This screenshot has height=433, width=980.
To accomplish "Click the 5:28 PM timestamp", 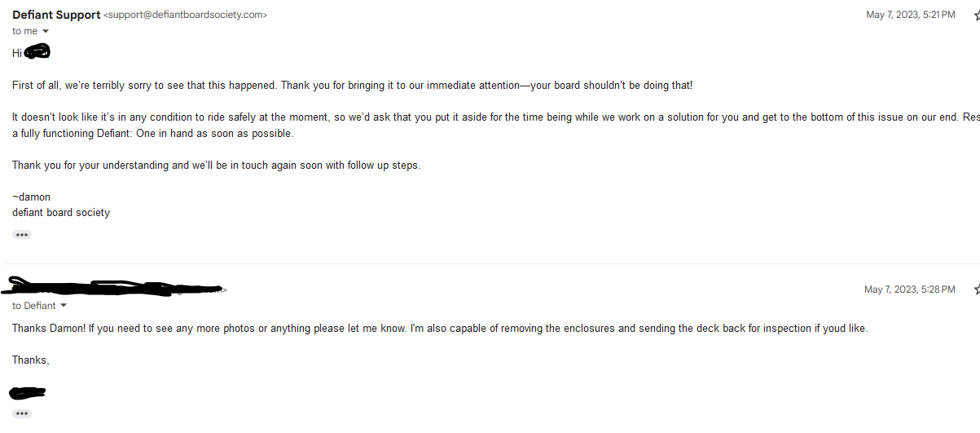I will point(909,289).
